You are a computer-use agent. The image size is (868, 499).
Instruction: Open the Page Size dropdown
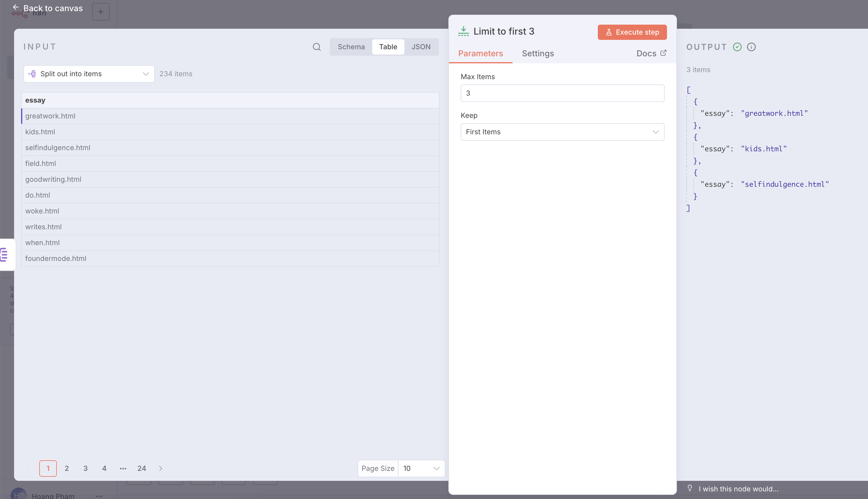click(421, 469)
